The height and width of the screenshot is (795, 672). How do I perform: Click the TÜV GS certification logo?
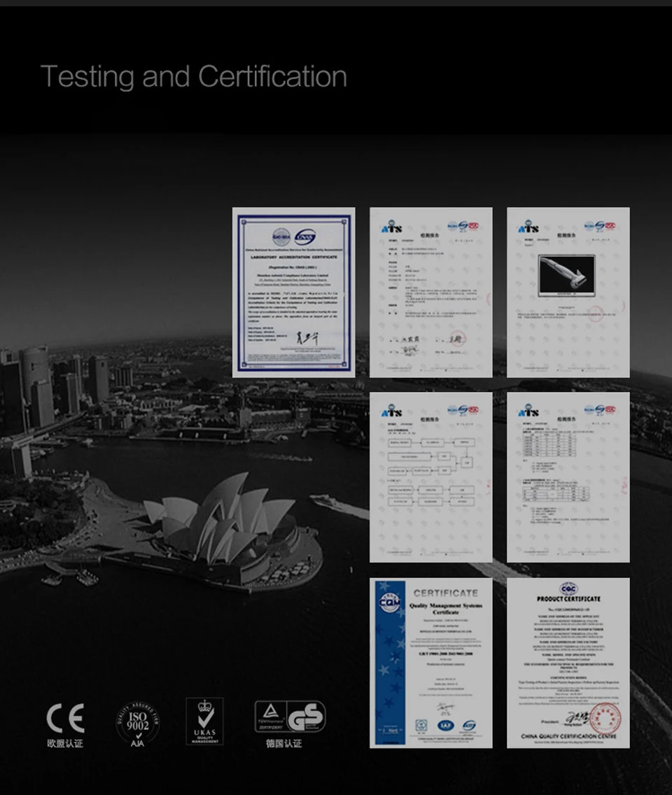click(x=290, y=717)
